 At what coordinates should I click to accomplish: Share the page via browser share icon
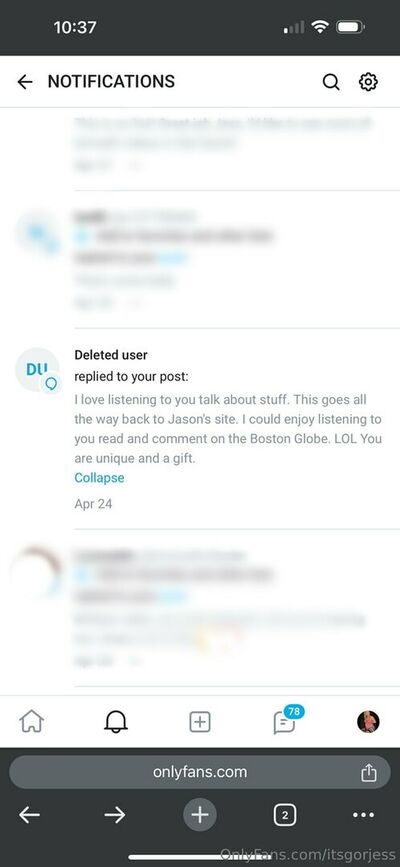(368, 772)
